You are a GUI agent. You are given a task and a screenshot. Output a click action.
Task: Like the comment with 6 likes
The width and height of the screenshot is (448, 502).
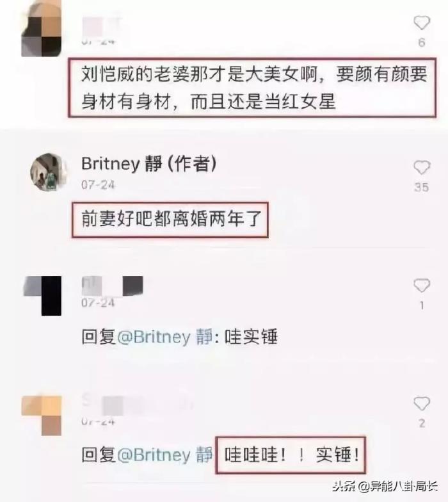(x=421, y=23)
